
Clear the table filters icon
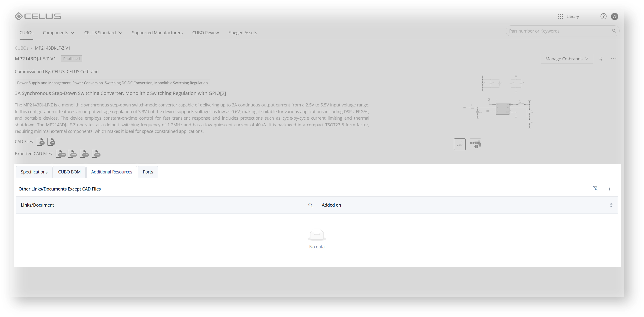(x=595, y=189)
